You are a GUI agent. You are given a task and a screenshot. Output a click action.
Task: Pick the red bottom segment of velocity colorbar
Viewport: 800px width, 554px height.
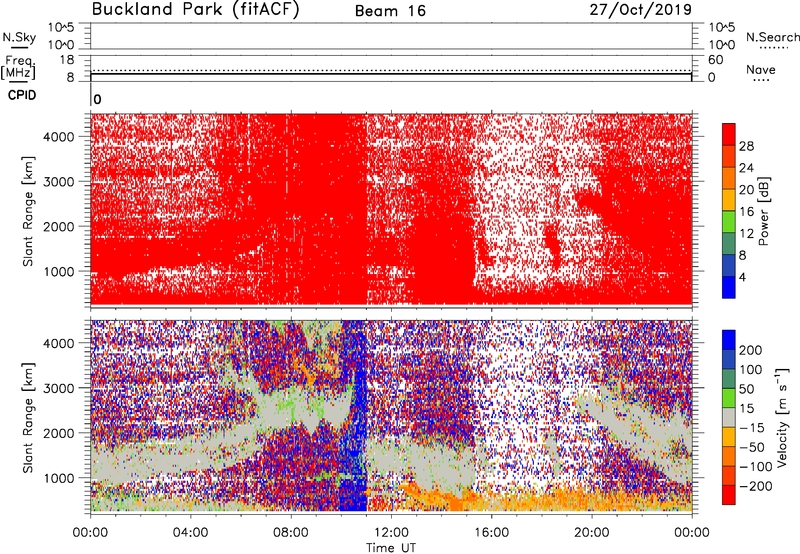[x=729, y=495]
